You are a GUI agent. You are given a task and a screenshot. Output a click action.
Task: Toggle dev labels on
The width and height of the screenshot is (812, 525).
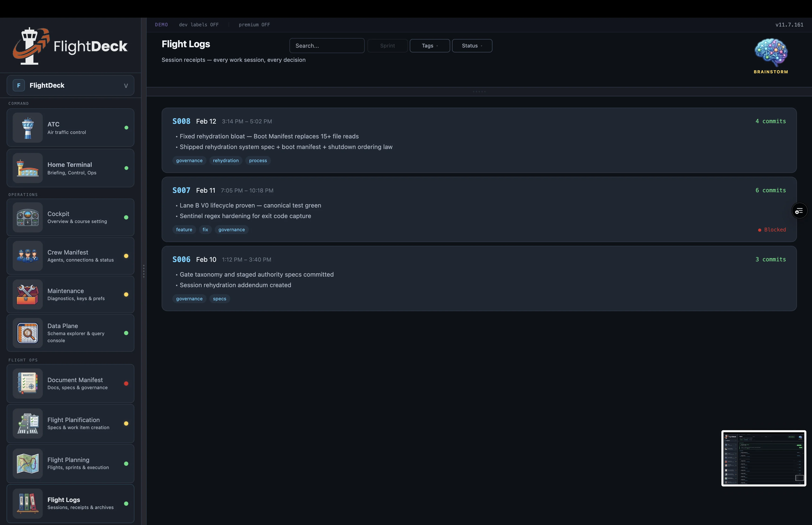[199, 24]
